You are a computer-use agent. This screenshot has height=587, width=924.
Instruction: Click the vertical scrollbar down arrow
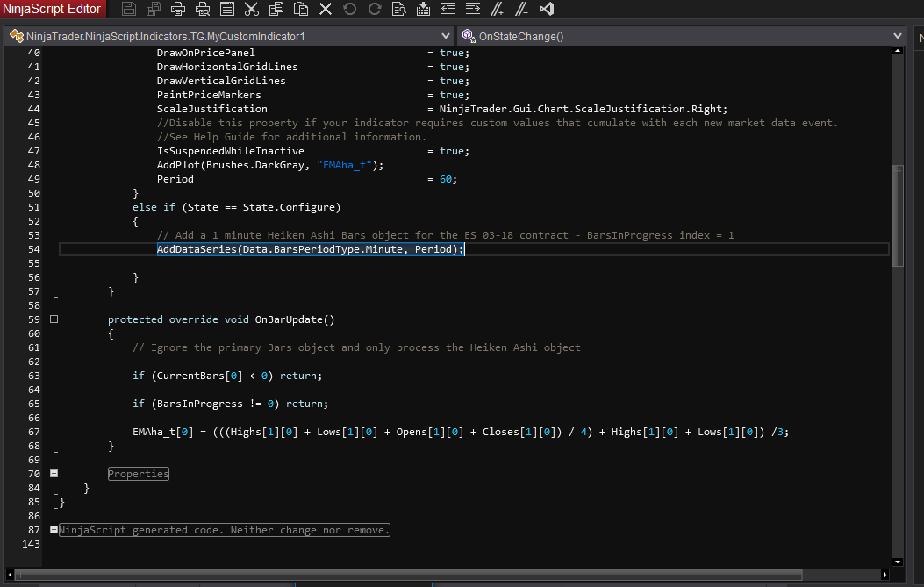point(896,562)
